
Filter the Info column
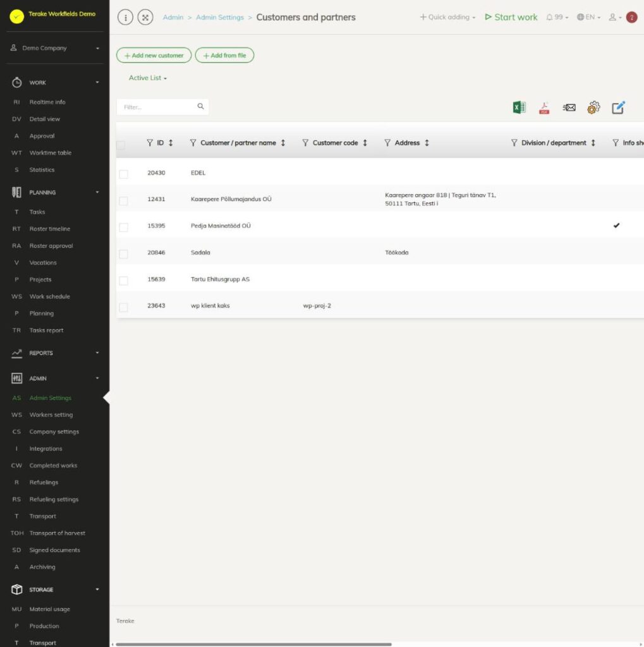point(616,143)
